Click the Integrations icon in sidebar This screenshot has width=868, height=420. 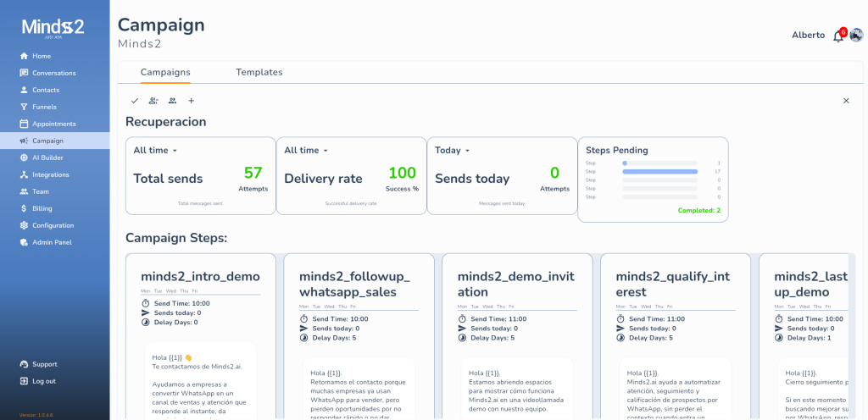pyautogui.click(x=25, y=174)
